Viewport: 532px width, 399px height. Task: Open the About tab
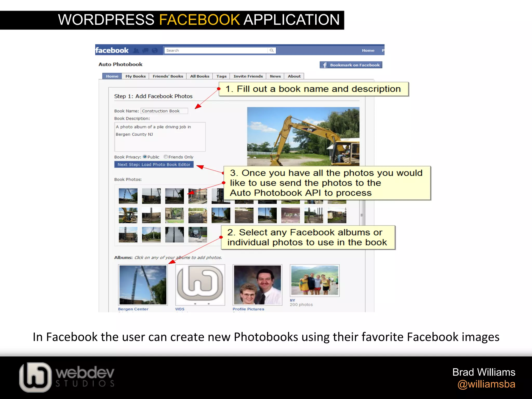coord(294,76)
